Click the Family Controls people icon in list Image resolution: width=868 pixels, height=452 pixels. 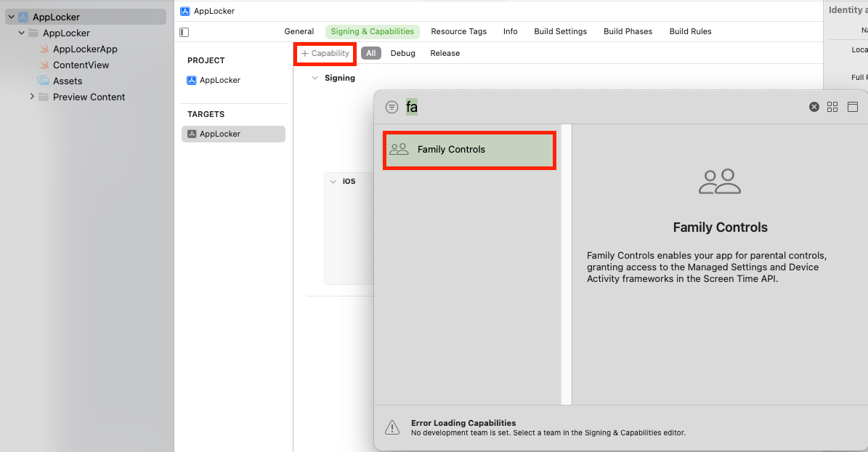(399, 149)
